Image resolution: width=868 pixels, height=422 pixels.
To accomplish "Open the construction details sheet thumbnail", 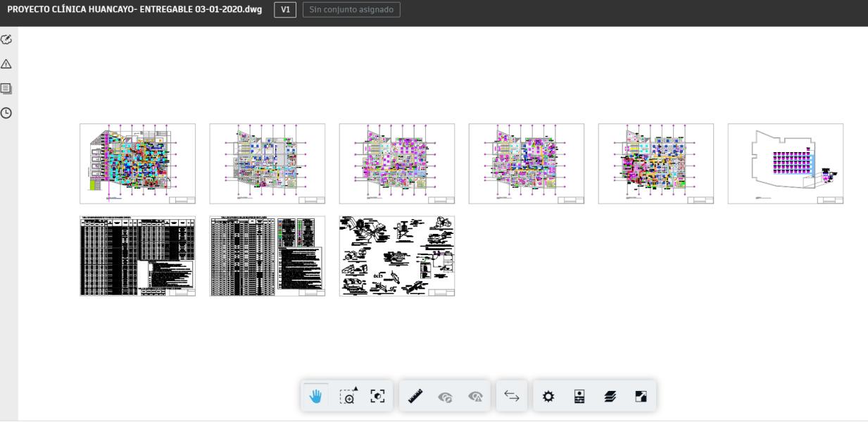I will 396,256.
